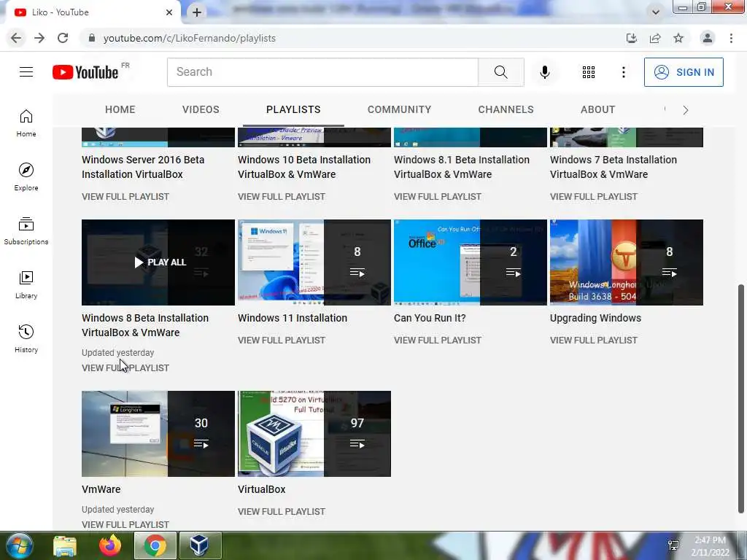Open YouTube settings three-dot menu

[x=623, y=72]
